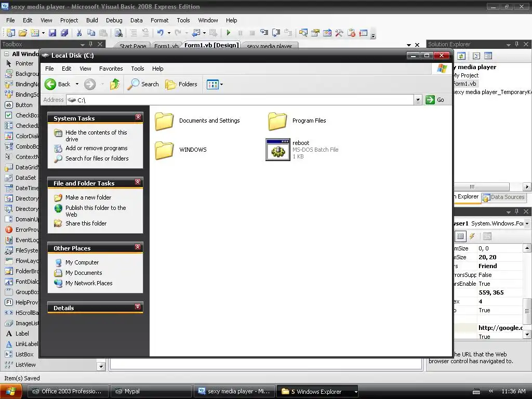Open Debug menu in Visual Basic

[x=114, y=20]
